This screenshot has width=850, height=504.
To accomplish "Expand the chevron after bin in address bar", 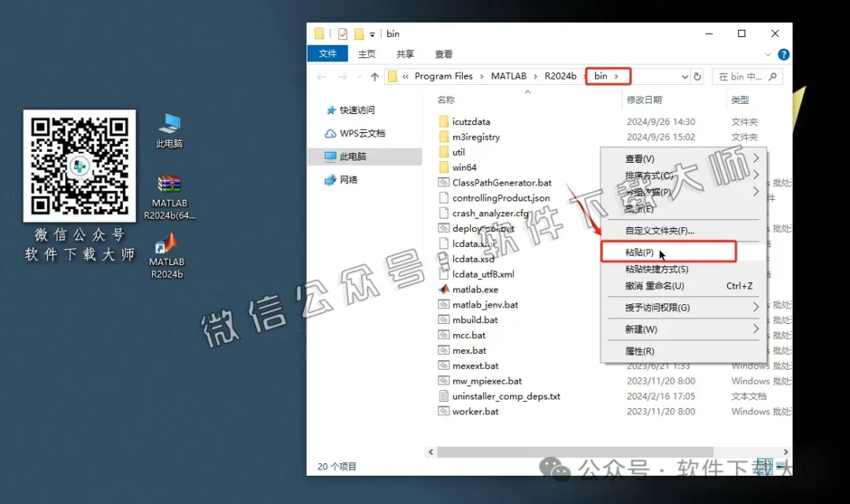I will [616, 76].
